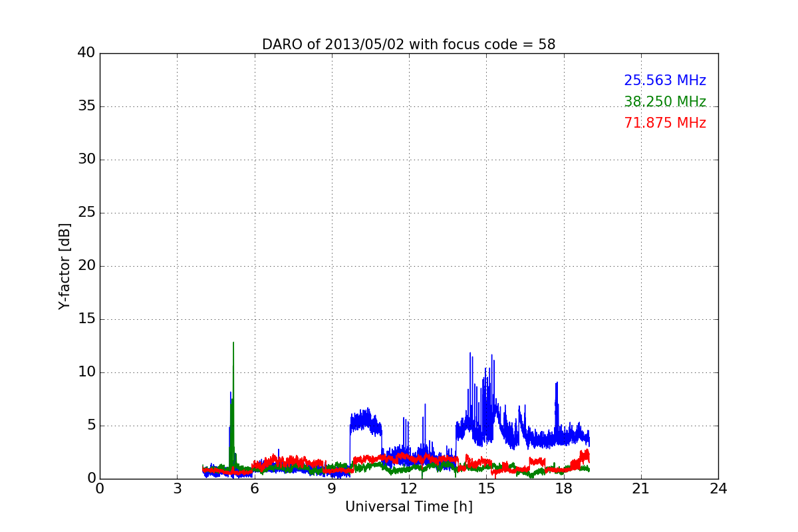
Task: Click x-axis tick label 9
Action: (x=332, y=488)
